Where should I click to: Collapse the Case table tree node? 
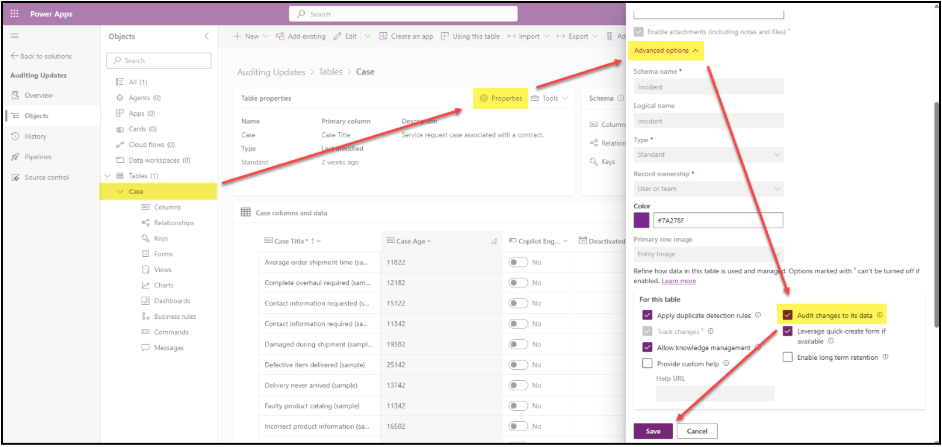click(120, 191)
